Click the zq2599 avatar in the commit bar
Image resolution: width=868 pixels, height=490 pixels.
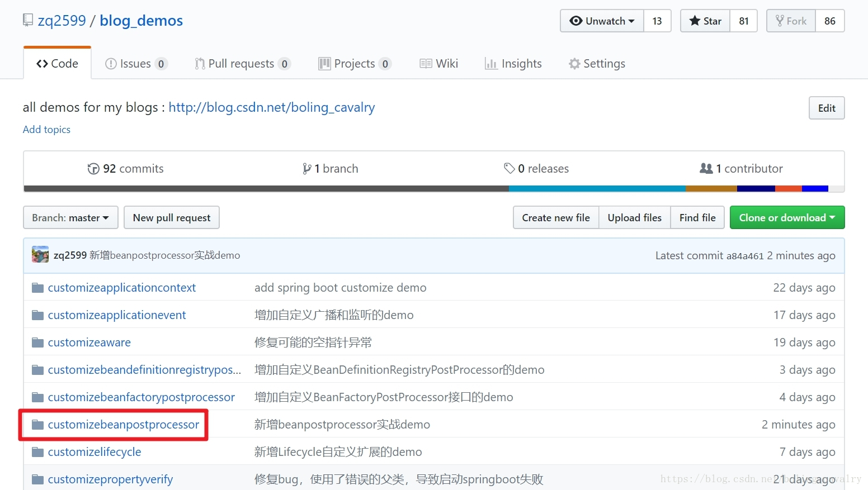[40, 255]
